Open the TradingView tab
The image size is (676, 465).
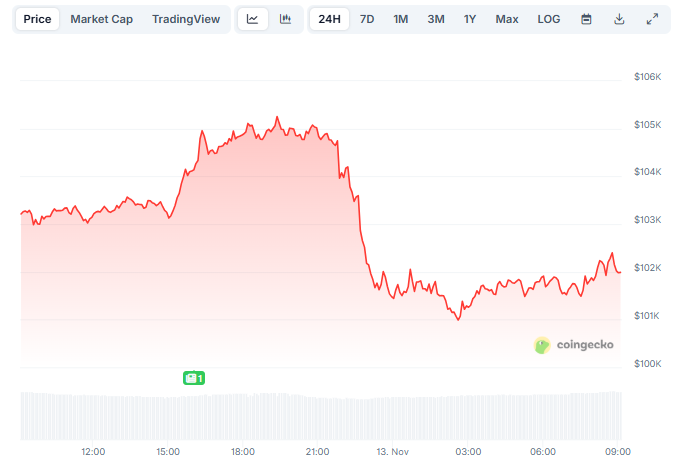[x=186, y=19]
